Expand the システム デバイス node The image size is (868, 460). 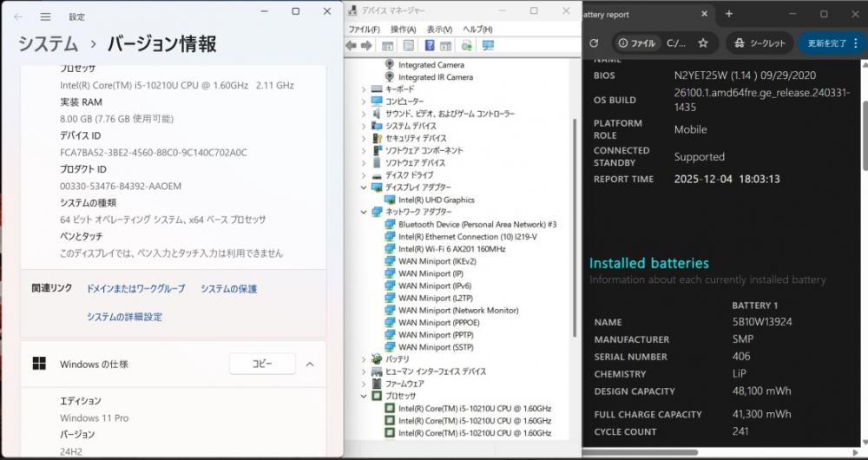tap(364, 126)
